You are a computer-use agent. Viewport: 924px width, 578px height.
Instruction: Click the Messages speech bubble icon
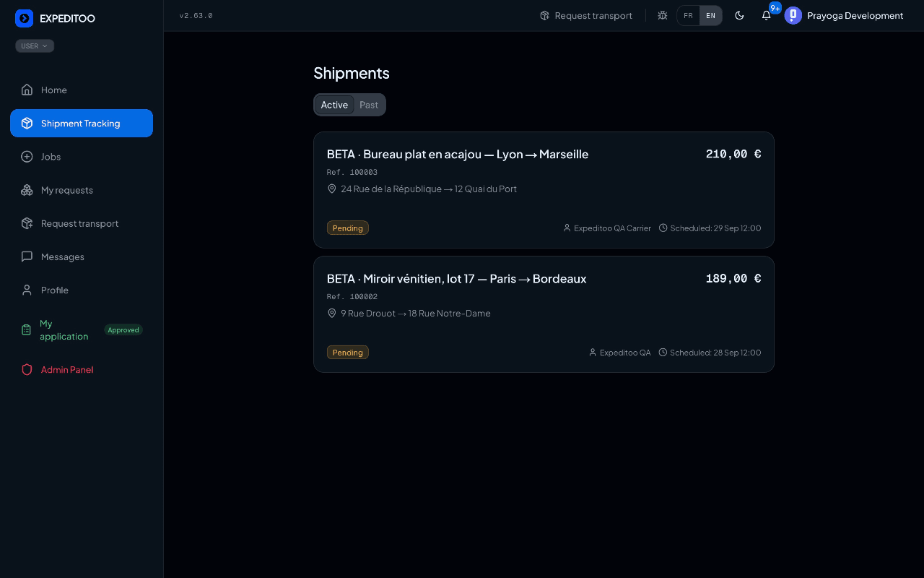(27, 256)
